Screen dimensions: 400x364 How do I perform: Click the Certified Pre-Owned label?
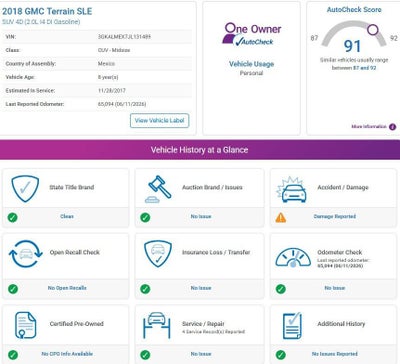[x=77, y=324]
